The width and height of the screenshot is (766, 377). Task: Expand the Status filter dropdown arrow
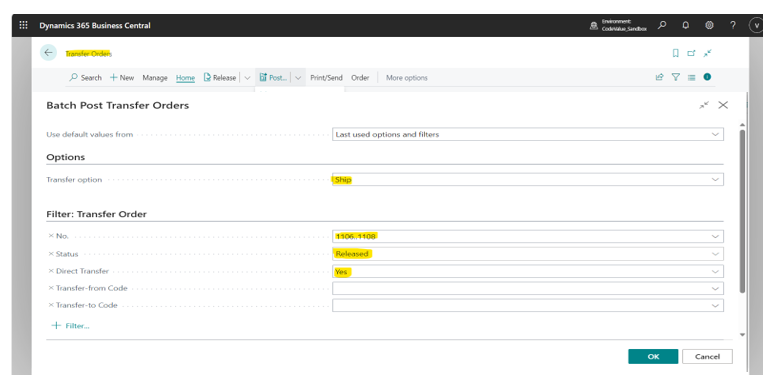[715, 254]
